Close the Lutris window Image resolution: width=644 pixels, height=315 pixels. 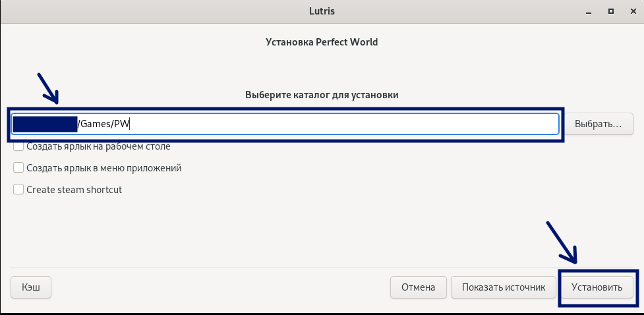pos(633,11)
